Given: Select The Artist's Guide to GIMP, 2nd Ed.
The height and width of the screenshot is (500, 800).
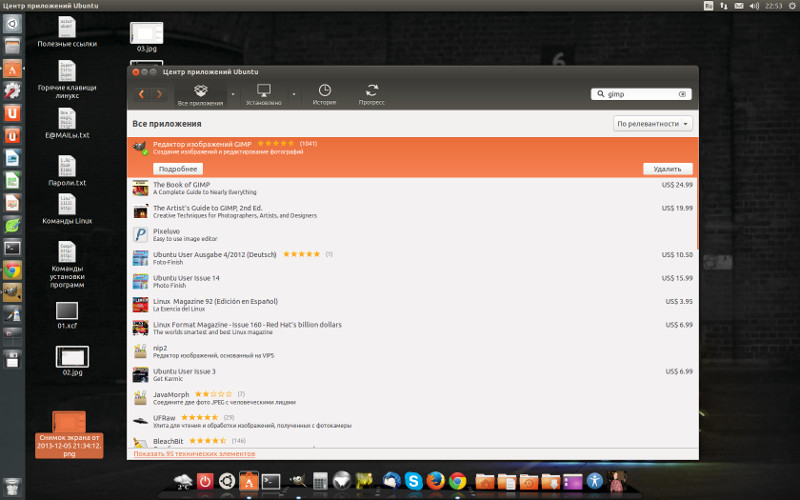Looking at the screenshot, I should click(x=412, y=212).
